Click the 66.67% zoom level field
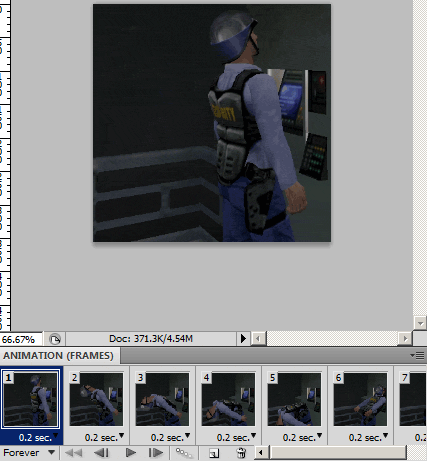Viewport: 427px width, 461px height. (x=21, y=339)
